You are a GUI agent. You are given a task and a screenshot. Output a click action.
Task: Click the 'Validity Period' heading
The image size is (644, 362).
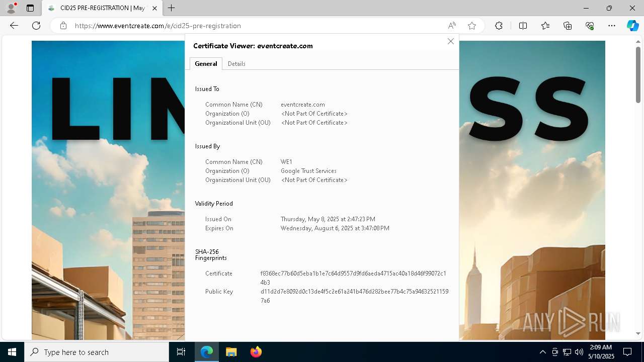[214, 204]
